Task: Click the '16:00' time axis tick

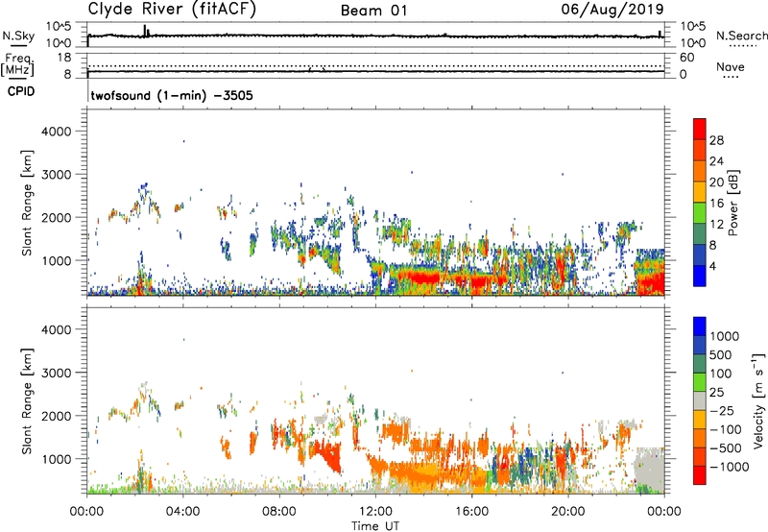Action: 471,512
